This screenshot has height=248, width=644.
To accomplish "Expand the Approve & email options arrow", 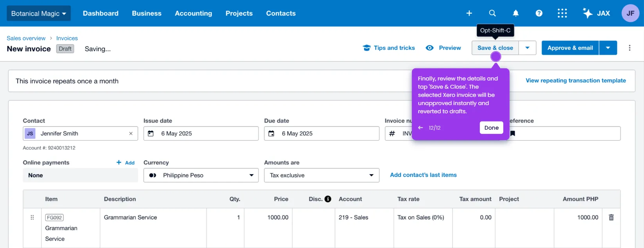I will coord(608,48).
